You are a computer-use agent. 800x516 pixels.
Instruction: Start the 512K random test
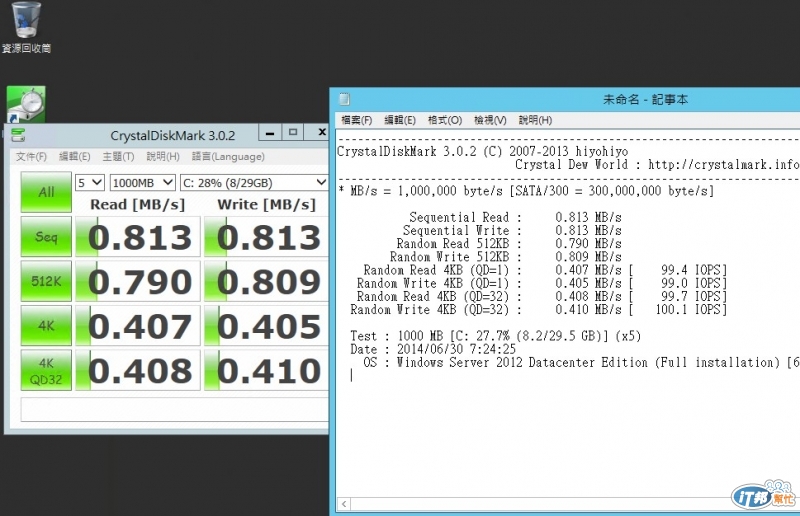pos(46,281)
